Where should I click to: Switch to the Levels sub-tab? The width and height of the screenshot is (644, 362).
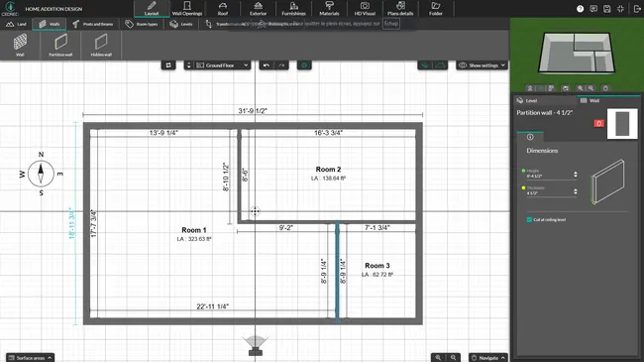[x=181, y=24]
